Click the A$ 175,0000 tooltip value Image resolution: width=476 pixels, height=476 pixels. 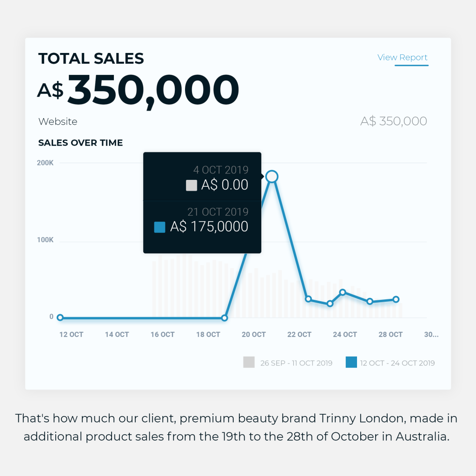pyautogui.click(x=209, y=226)
